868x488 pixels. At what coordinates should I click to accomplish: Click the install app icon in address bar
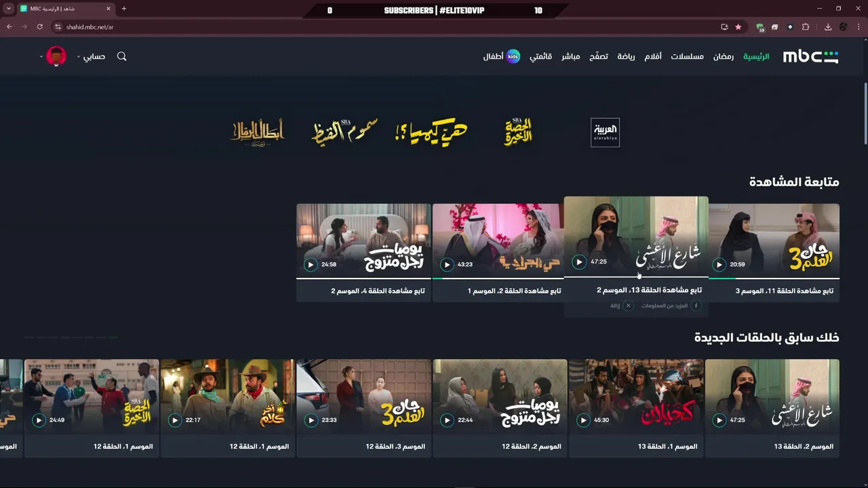pos(724,27)
